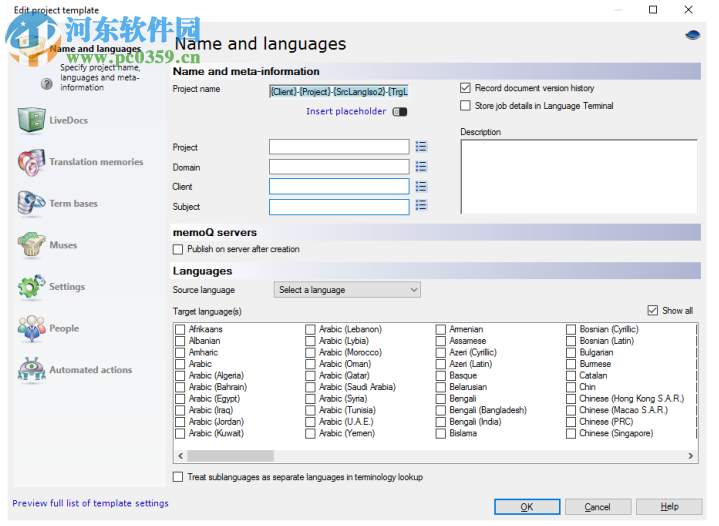Check Arabic (Qatar) target language
This screenshot has width=719, height=526.
310,376
